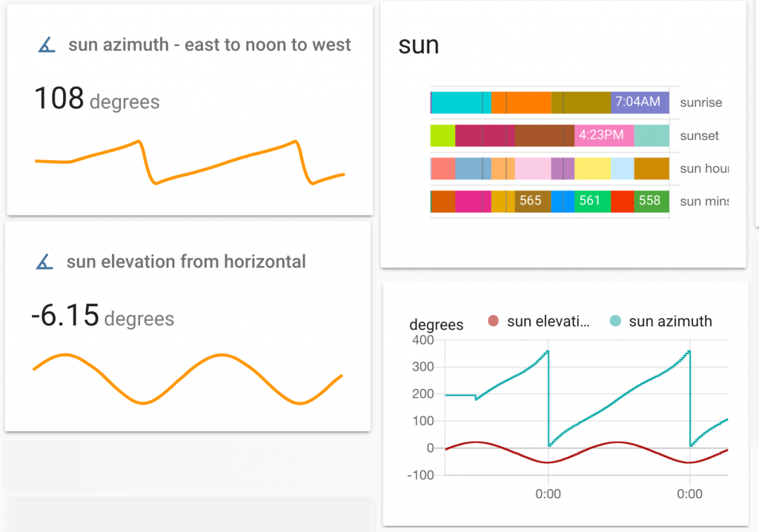Expand the sun hours history bar
The width and height of the screenshot is (759, 532).
click(x=548, y=168)
